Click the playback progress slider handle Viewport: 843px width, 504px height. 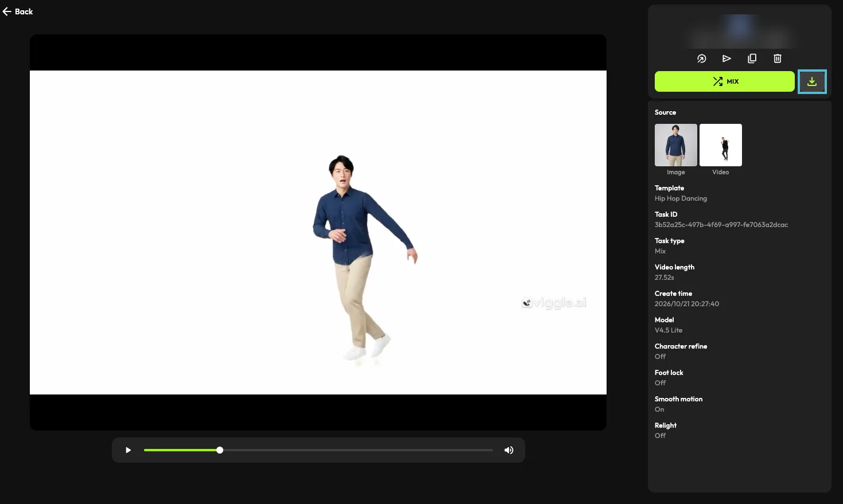coord(220,450)
